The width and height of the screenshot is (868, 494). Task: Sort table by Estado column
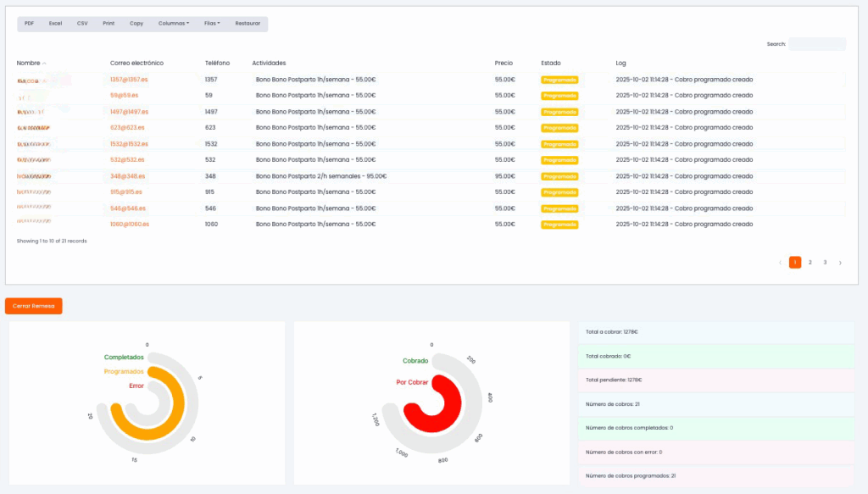[x=550, y=63]
